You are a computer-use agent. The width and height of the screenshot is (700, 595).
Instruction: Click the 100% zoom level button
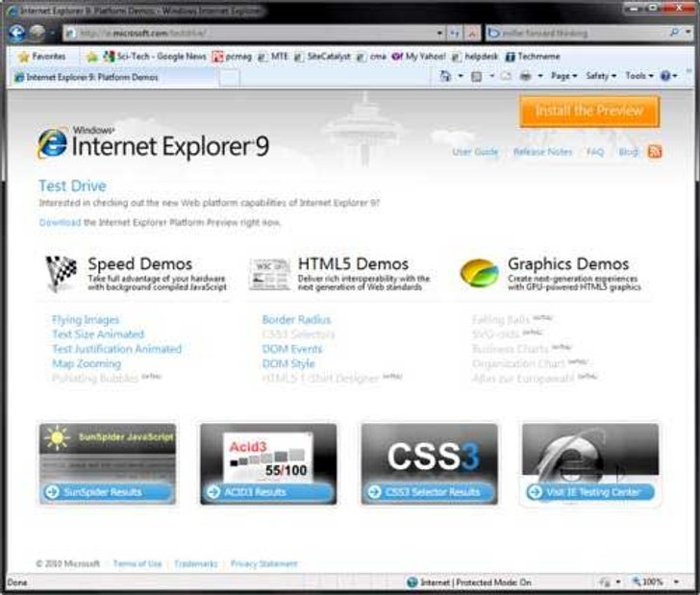click(648, 583)
